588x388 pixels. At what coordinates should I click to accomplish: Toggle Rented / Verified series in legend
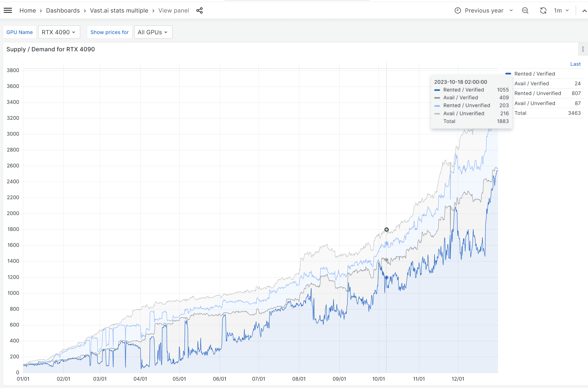pos(534,74)
